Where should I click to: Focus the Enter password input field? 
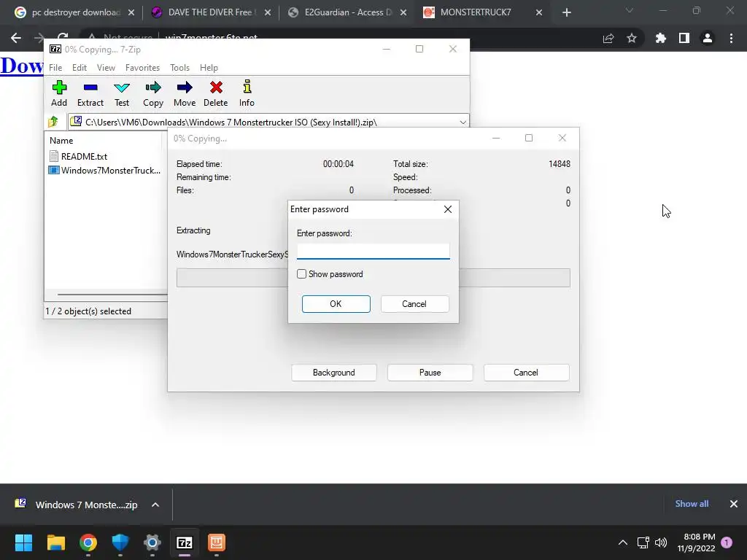(373, 251)
